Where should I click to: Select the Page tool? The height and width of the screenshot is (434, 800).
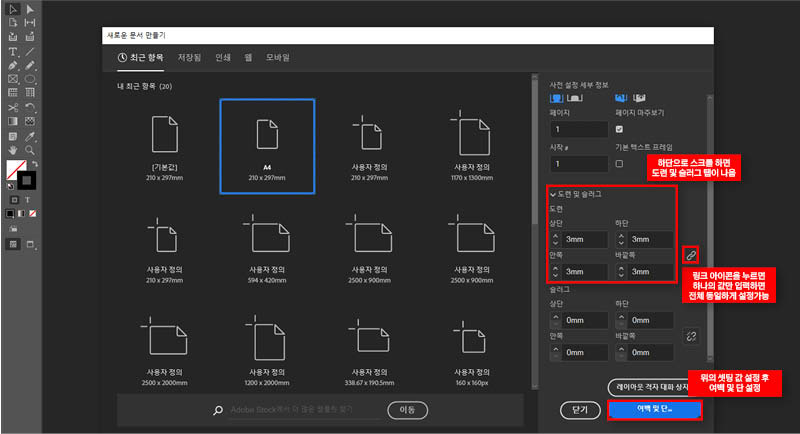click(x=13, y=22)
